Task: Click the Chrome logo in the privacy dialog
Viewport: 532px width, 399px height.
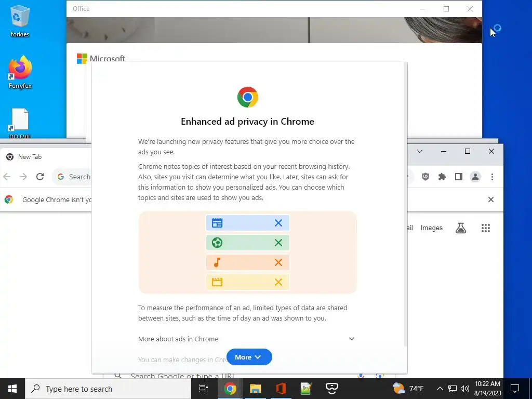Action: point(248,97)
